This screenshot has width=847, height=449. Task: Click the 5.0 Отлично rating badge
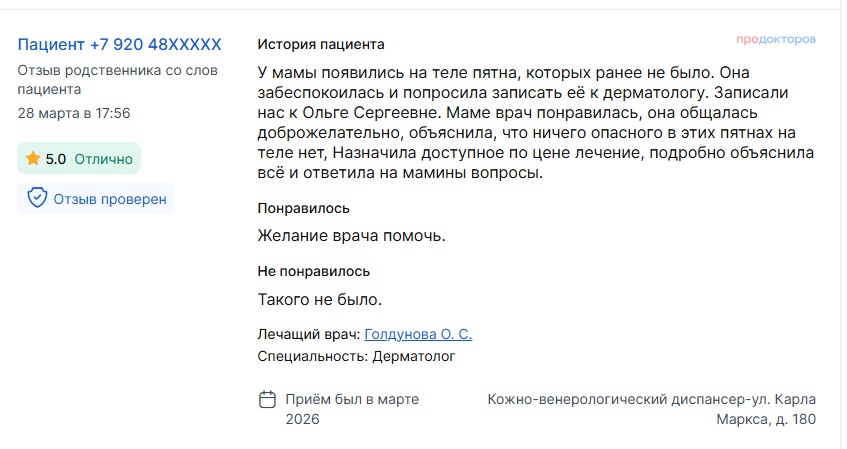click(x=79, y=158)
